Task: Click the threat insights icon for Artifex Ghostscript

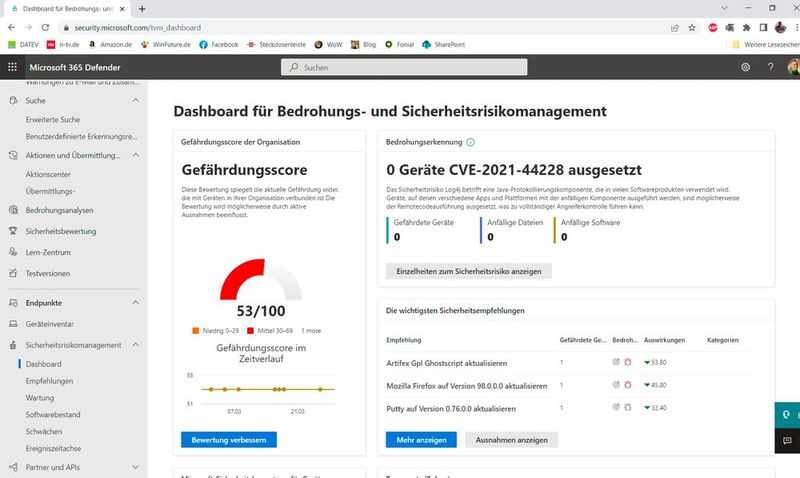Action: 616,362
